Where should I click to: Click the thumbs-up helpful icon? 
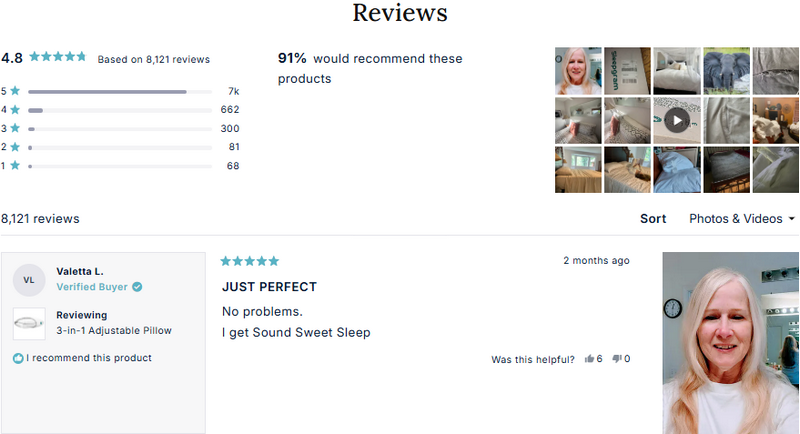click(x=589, y=359)
